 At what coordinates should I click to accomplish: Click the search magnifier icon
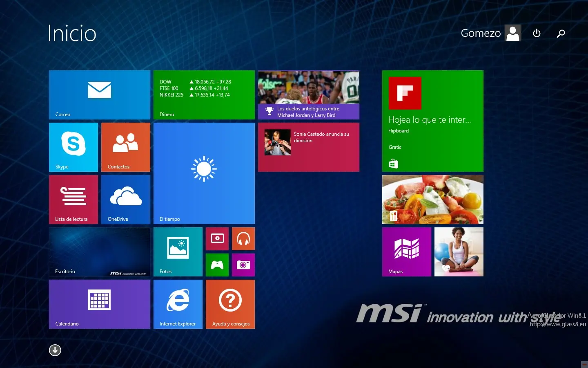pyautogui.click(x=561, y=33)
